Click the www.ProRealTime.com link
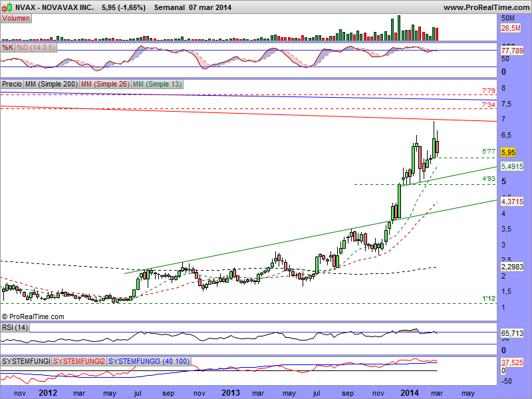 (x=487, y=7)
